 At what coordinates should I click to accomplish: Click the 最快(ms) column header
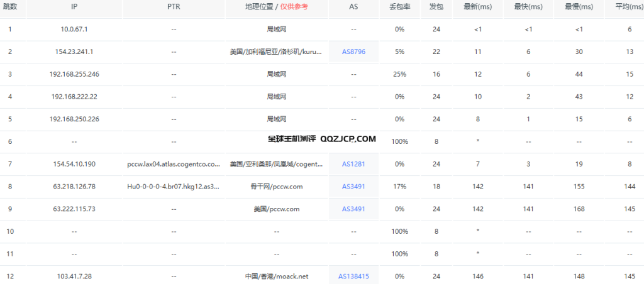coord(528,6)
